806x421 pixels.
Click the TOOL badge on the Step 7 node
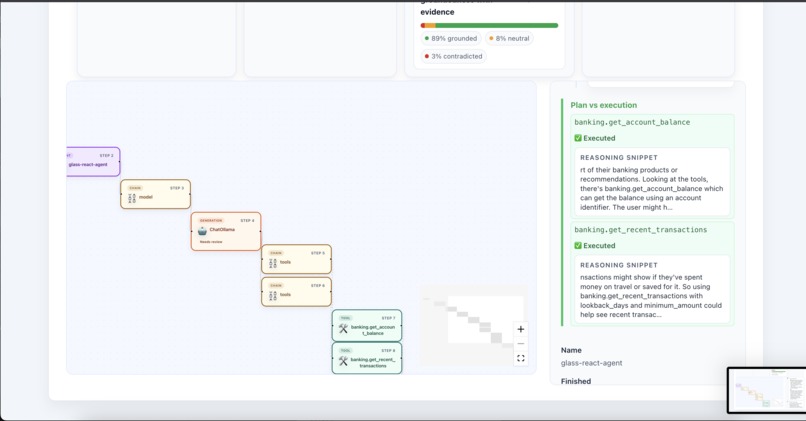tap(345, 318)
